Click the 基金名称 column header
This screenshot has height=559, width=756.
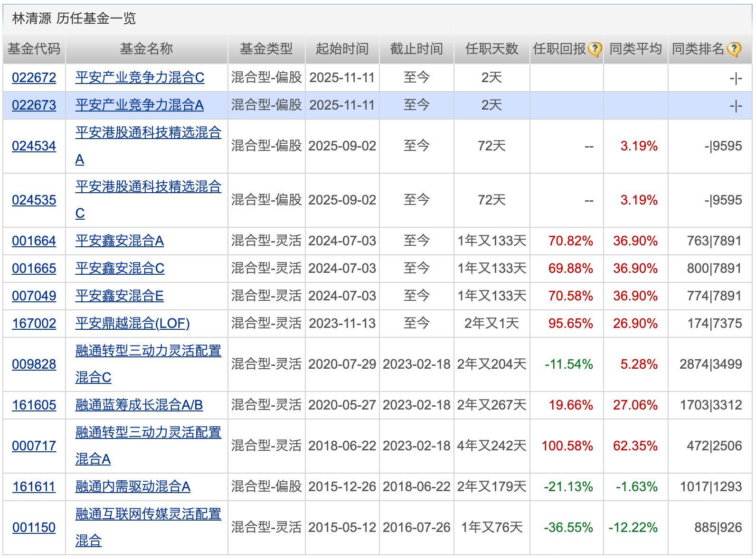point(146,49)
